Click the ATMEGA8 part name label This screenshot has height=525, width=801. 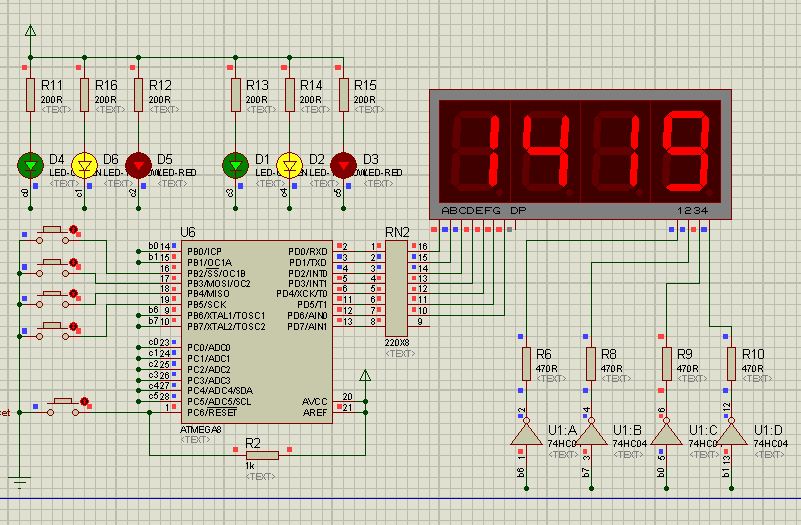coord(202,430)
